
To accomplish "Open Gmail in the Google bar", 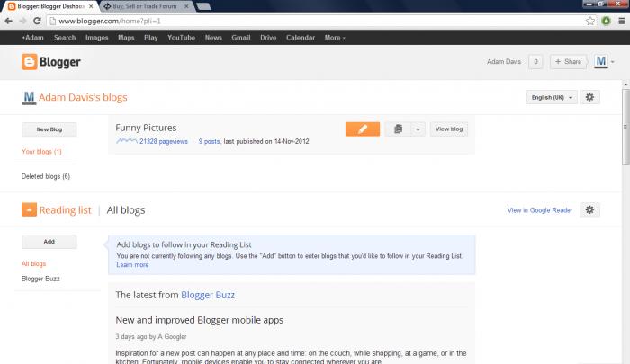I will 241,38.
